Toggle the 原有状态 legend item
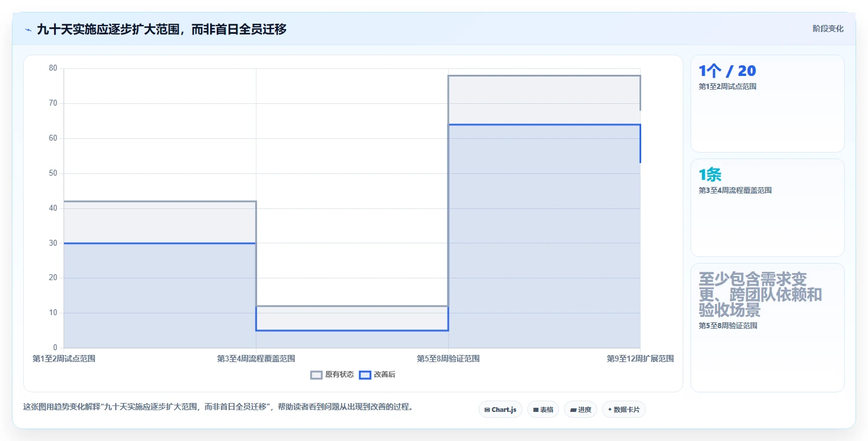 click(332, 375)
